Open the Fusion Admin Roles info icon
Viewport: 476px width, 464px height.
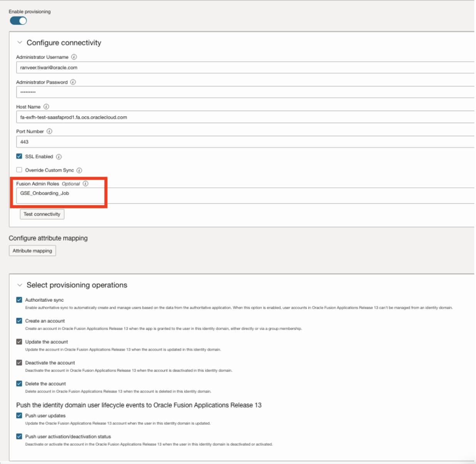tap(85, 184)
